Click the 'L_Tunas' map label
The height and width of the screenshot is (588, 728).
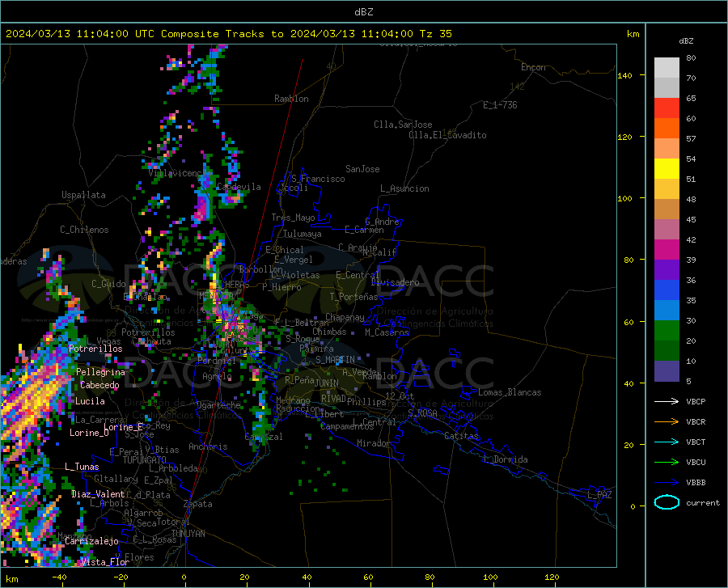tap(82, 467)
